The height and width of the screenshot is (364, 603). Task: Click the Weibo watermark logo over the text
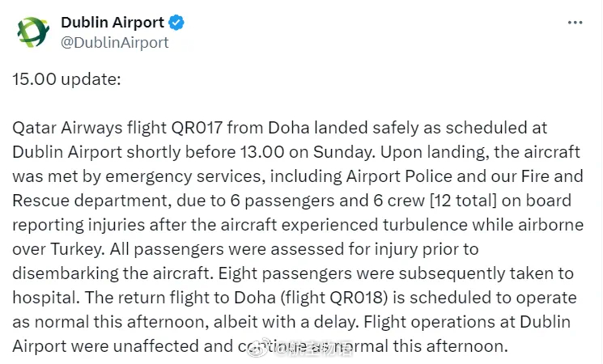(259, 348)
